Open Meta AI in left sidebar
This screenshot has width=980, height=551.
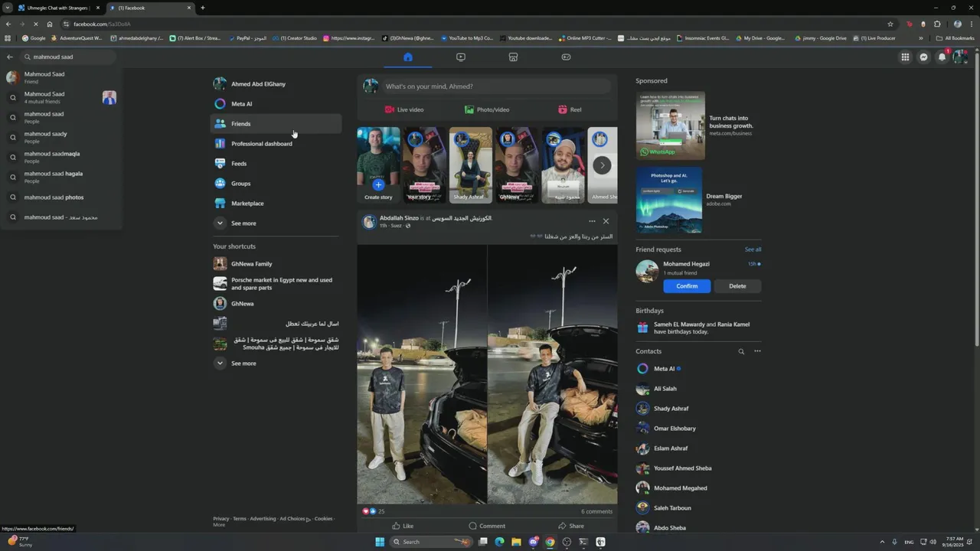click(x=276, y=103)
